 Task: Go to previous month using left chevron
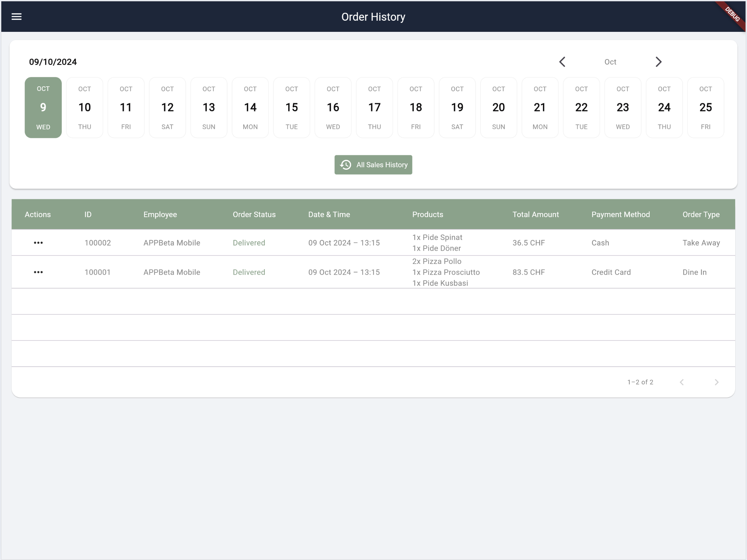click(x=562, y=62)
